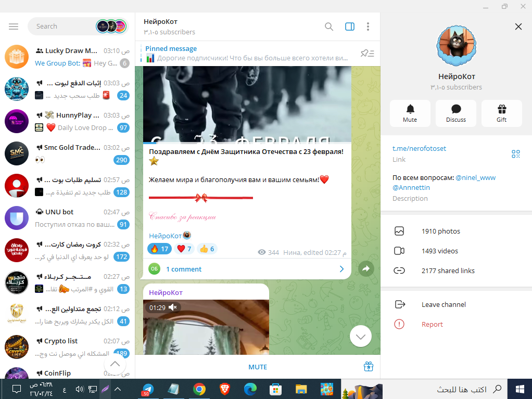532x399 pixels.
Task: Open the @ninel_www mention
Action: coord(475,177)
